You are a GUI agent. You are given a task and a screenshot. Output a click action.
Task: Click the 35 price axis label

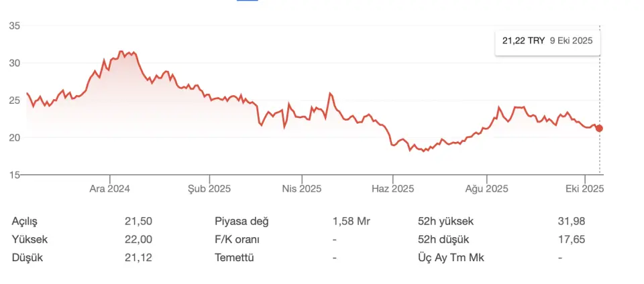click(14, 26)
